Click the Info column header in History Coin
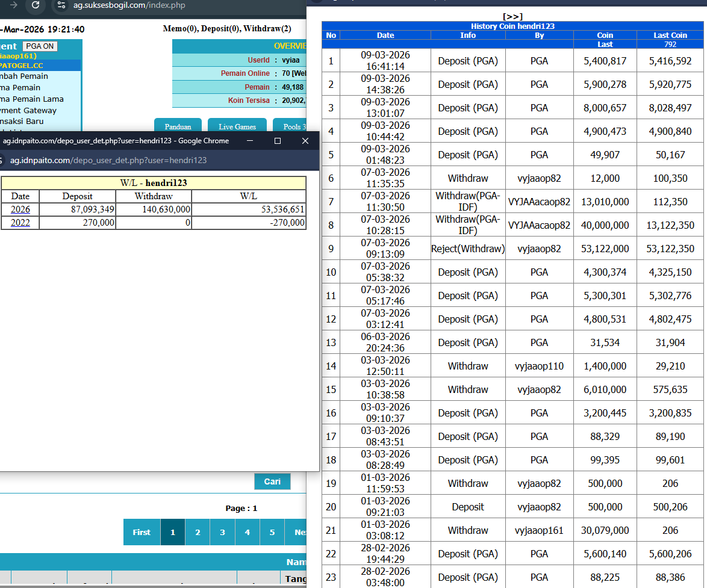 click(468, 35)
